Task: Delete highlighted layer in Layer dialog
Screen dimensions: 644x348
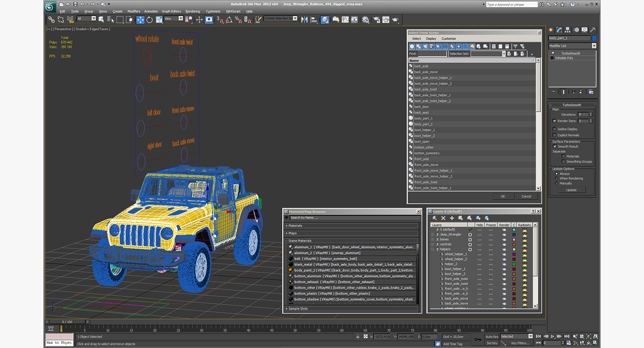Action: coord(443,218)
